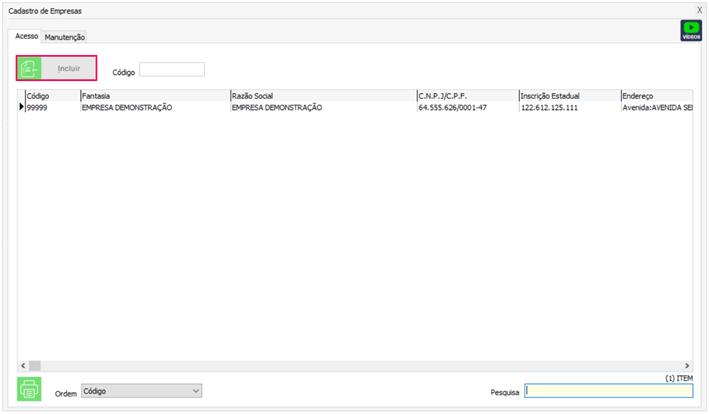Open the Vídeos tutorial icon

(690, 30)
